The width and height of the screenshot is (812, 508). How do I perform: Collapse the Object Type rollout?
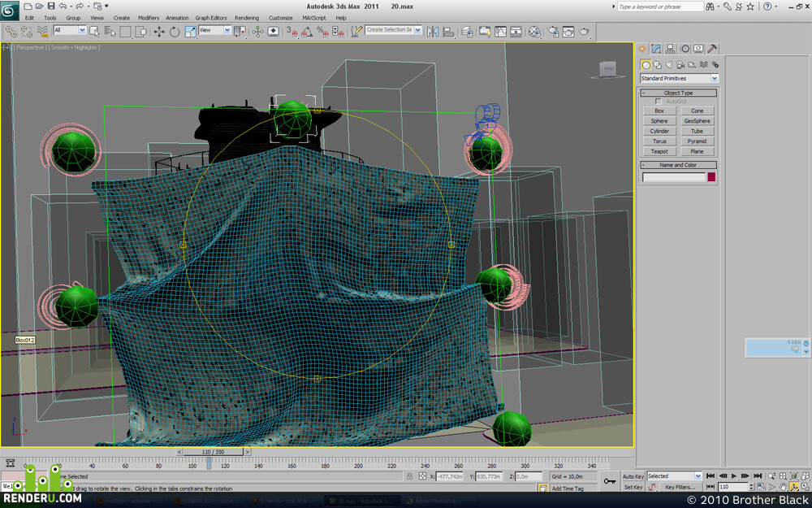tap(678, 93)
